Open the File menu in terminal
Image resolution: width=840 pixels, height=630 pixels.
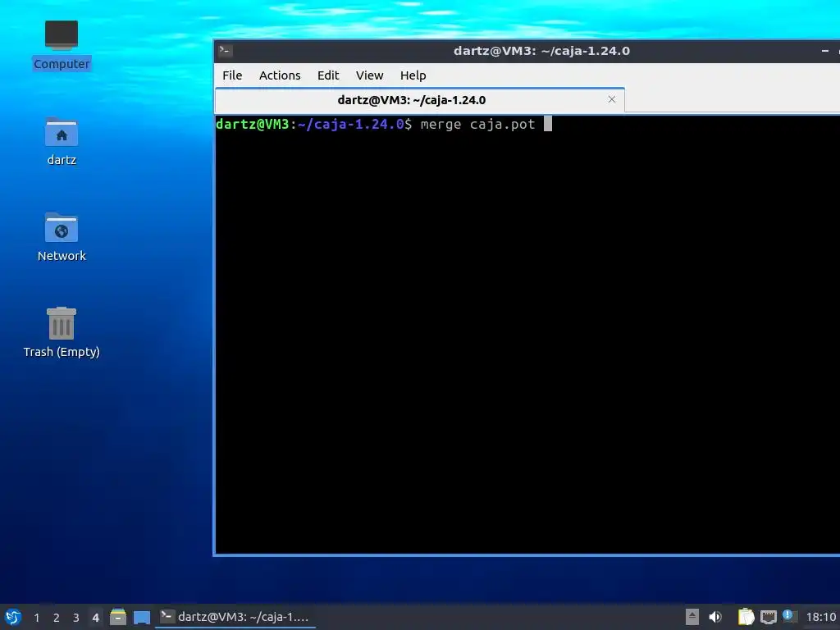click(x=232, y=75)
